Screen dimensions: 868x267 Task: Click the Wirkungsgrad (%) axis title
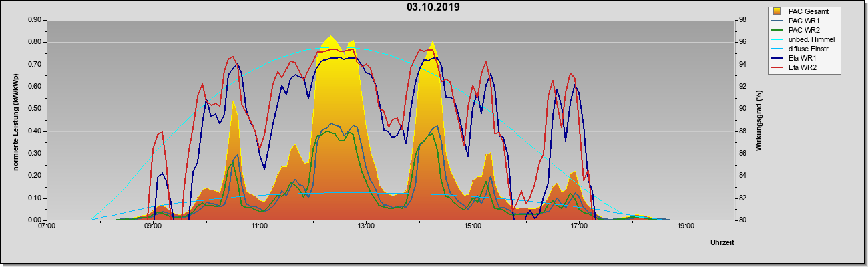coord(759,120)
